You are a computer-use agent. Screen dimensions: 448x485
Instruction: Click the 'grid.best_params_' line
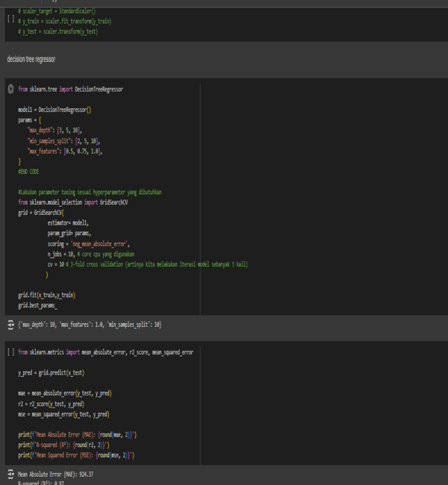click(37, 306)
